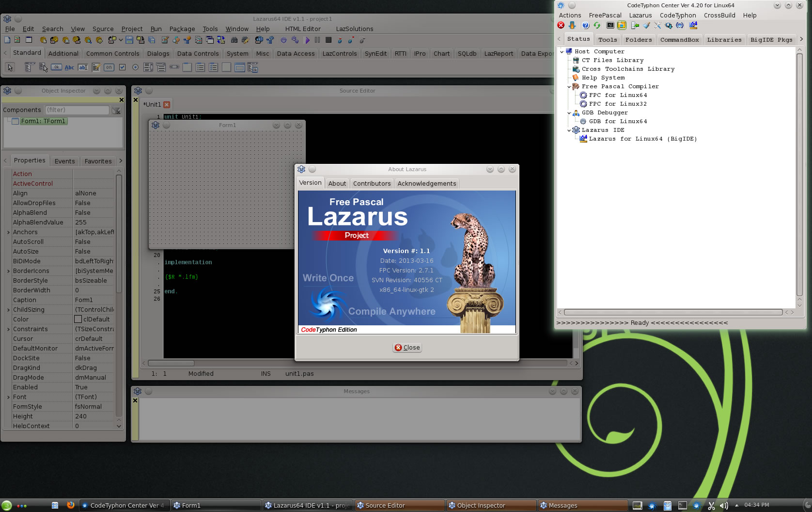Pick the TMainMenu component icon
Viewport: 812px width, 512px height.
pos(30,67)
